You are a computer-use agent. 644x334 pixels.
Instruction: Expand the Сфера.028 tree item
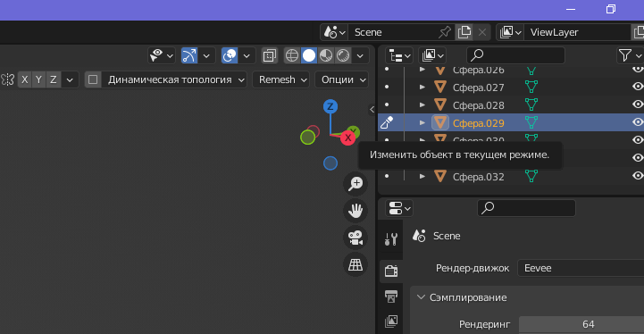pyautogui.click(x=422, y=105)
